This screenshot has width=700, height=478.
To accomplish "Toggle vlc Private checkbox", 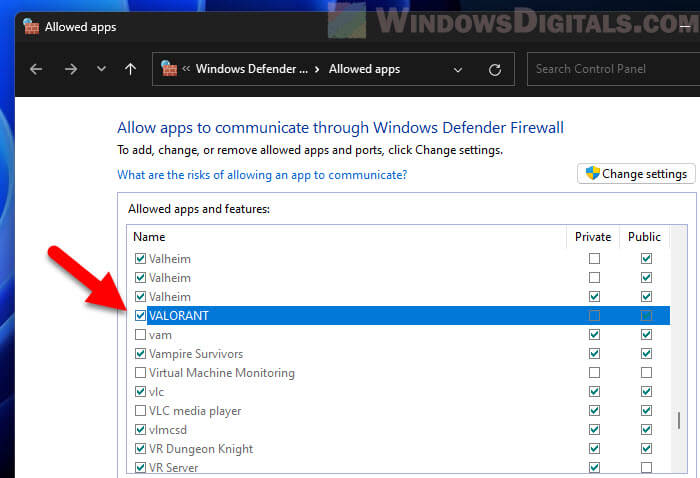I will click(x=594, y=391).
